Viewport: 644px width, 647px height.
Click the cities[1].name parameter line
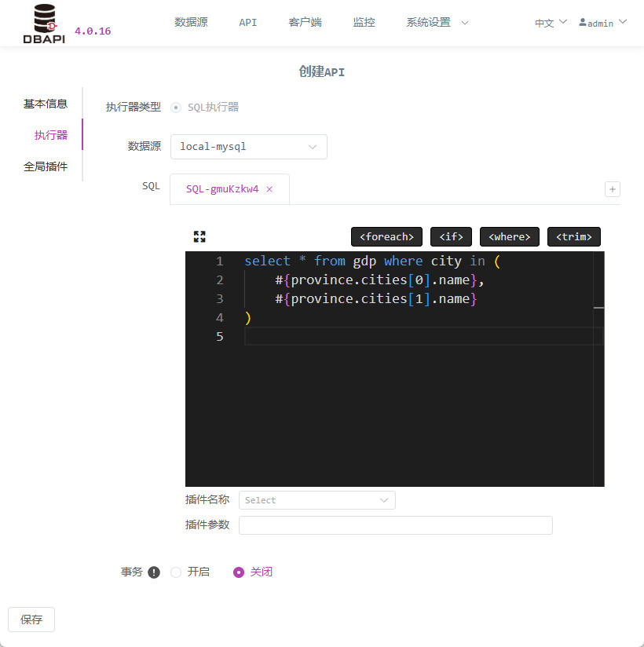pyautogui.click(x=376, y=298)
